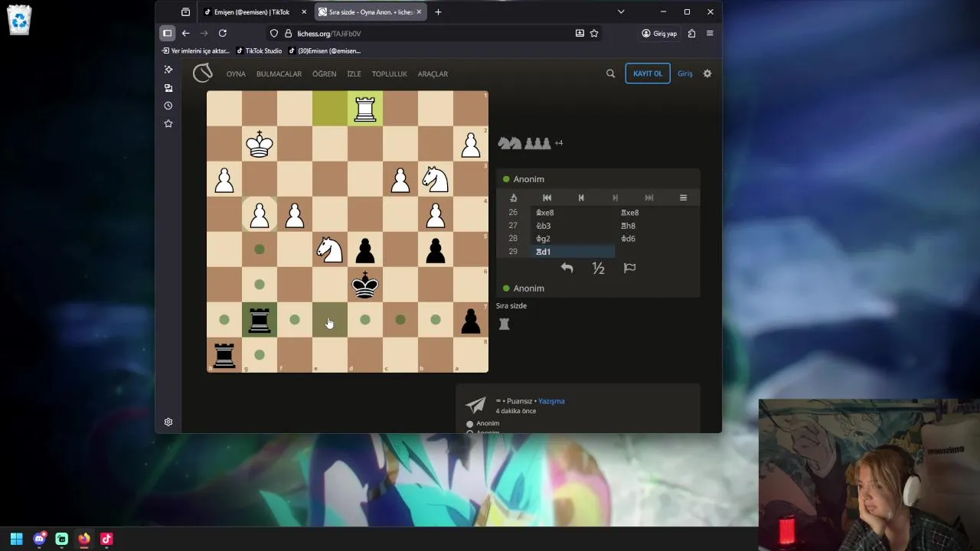Open a new browser tab
The height and width of the screenshot is (551, 980).
point(438,12)
